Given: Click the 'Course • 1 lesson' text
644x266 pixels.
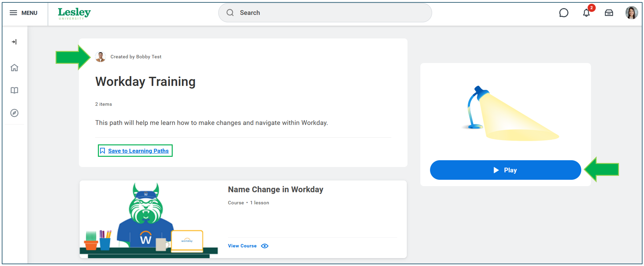Looking at the screenshot, I should [x=248, y=203].
